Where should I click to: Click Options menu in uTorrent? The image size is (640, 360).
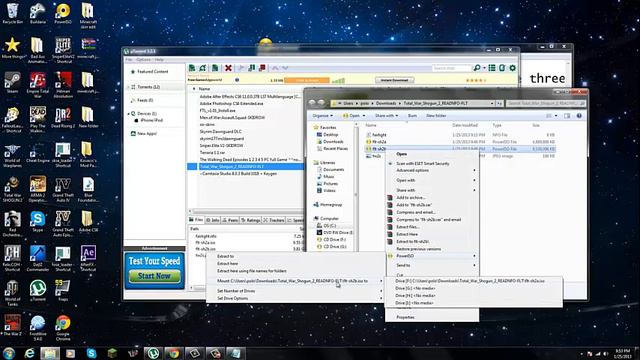(143, 60)
